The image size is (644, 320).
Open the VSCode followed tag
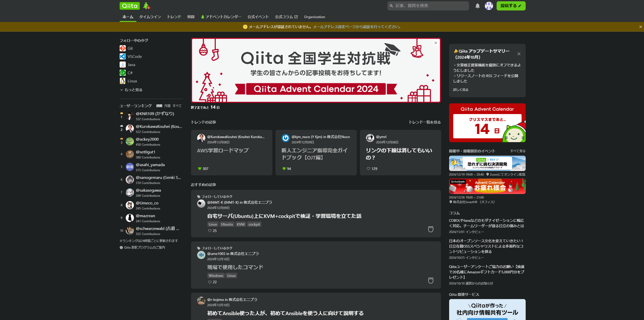point(135,56)
